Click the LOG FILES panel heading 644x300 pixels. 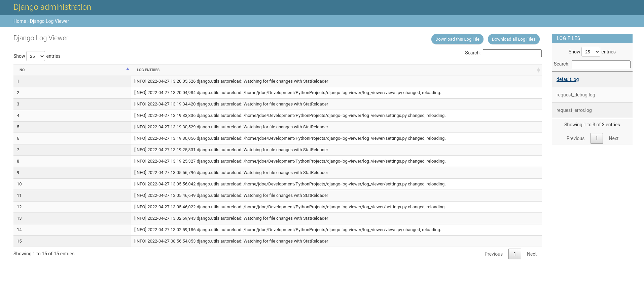point(592,38)
